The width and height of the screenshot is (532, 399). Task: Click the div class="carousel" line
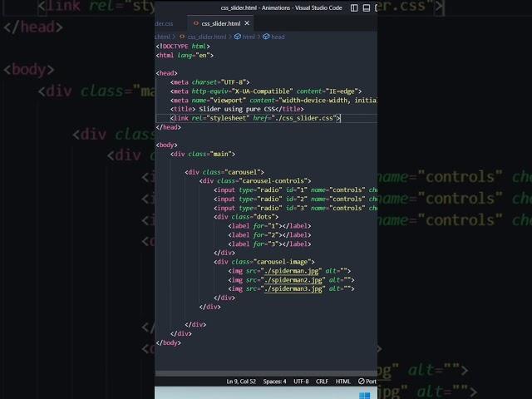tap(224, 172)
